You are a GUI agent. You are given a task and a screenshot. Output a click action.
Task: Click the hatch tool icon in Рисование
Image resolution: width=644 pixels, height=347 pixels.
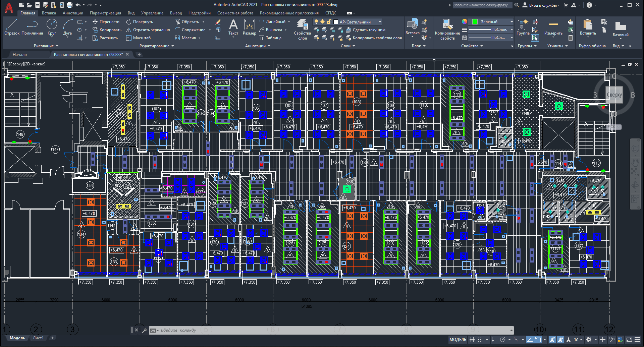(x=80, y=38)
